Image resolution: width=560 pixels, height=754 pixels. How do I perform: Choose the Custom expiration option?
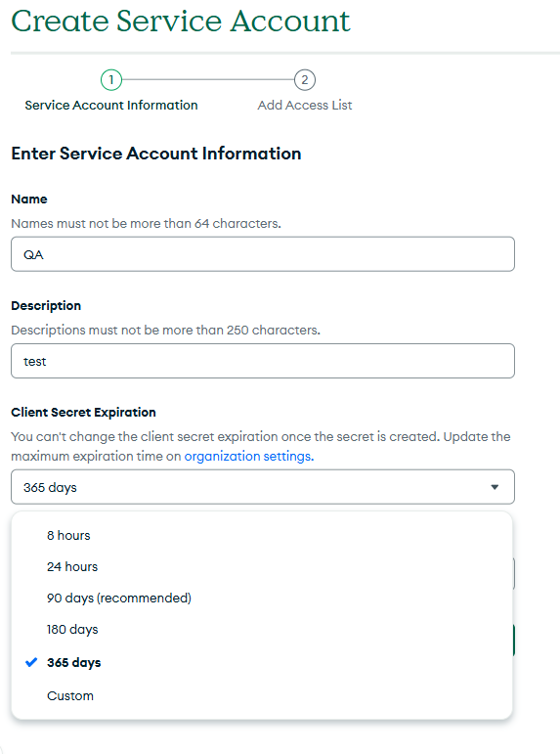pyautogui.click(x=262, y=695)
